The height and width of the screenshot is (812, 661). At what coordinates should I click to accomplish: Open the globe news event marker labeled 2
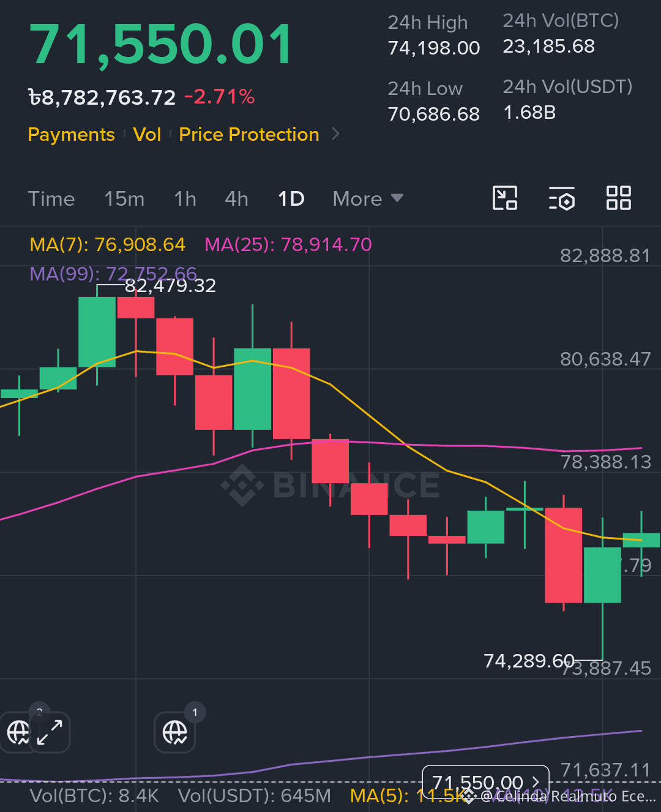(x=17, y=732)
